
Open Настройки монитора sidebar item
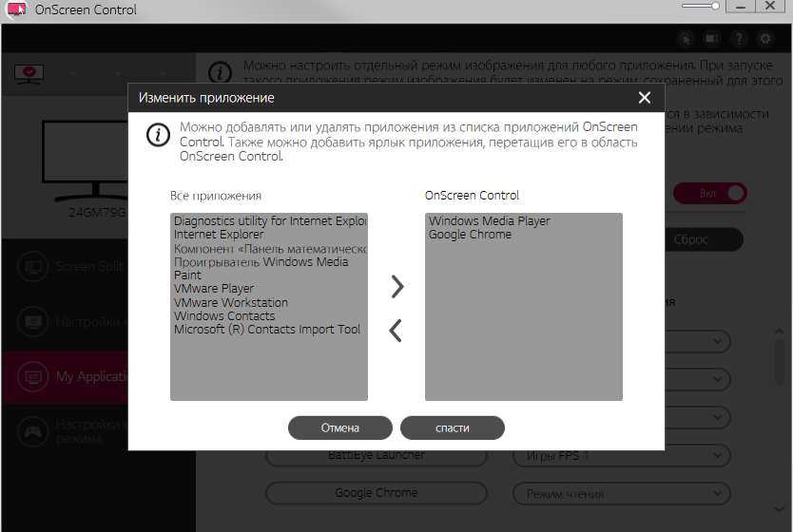coord(66,321)
